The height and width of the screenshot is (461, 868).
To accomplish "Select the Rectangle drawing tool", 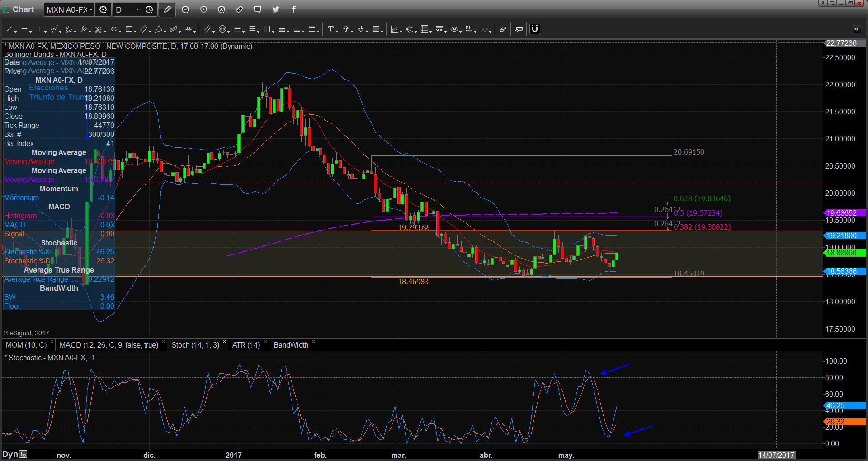I will click(x=129, y=29).
